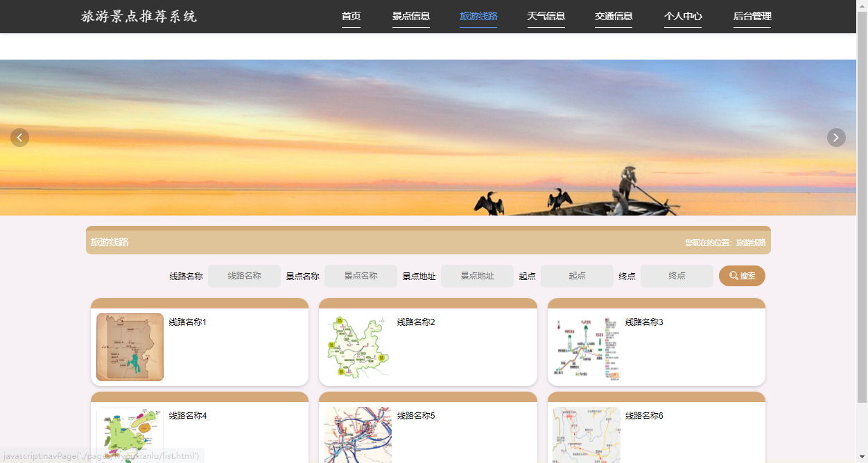This screenshot has height=463, width=868.
Task: Open 个人中心 in the navbar
Action: [682, 17]
